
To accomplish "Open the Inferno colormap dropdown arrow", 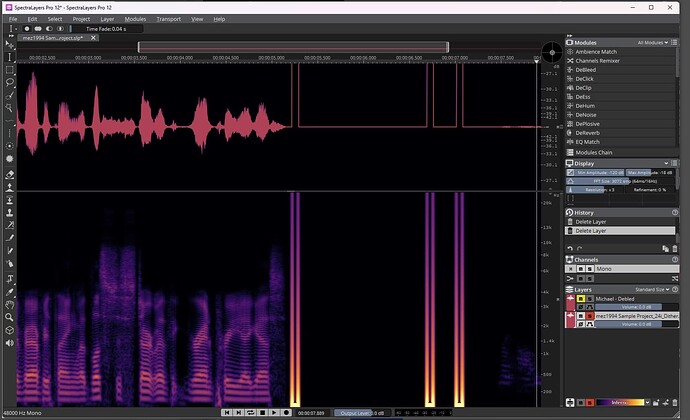I will pos(647,402).
